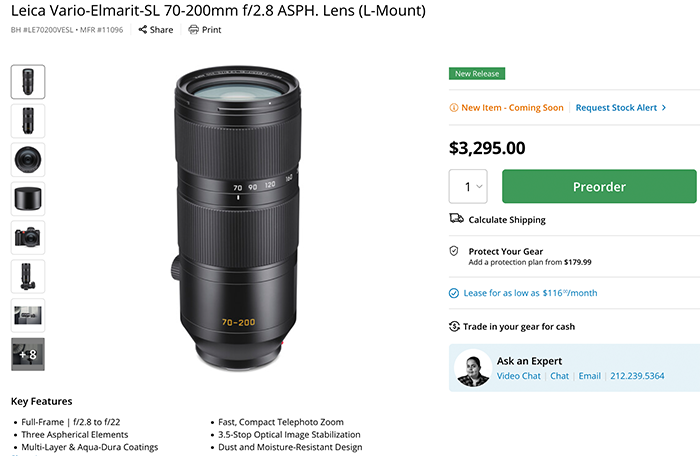Viewport: 700px width, 456px height.
Task: Open the Chat link
Action: click(x=559, y=376)
